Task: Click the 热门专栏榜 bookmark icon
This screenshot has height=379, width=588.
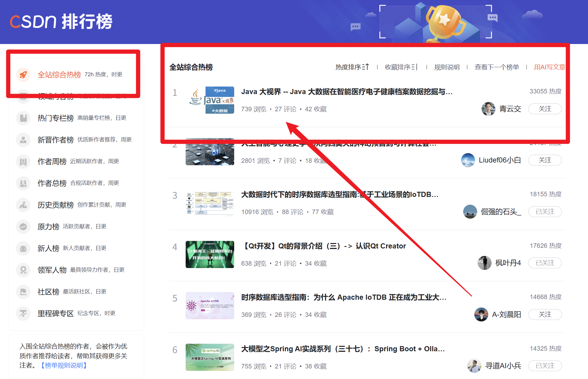Action: coord(23,118)
